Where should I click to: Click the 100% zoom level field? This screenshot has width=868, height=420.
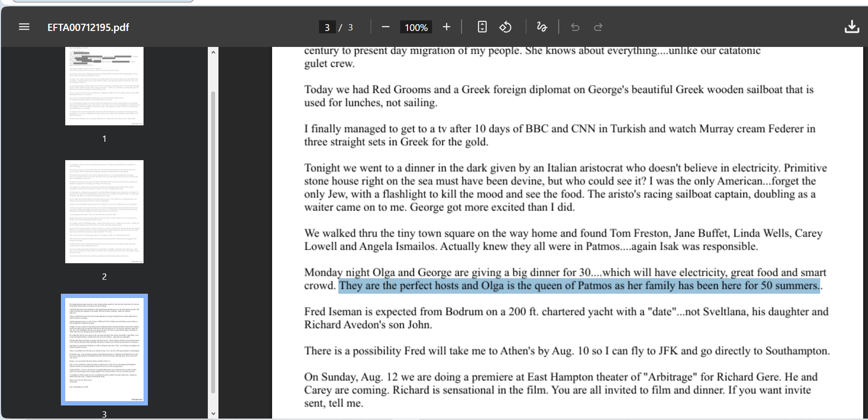coord(416,28)
